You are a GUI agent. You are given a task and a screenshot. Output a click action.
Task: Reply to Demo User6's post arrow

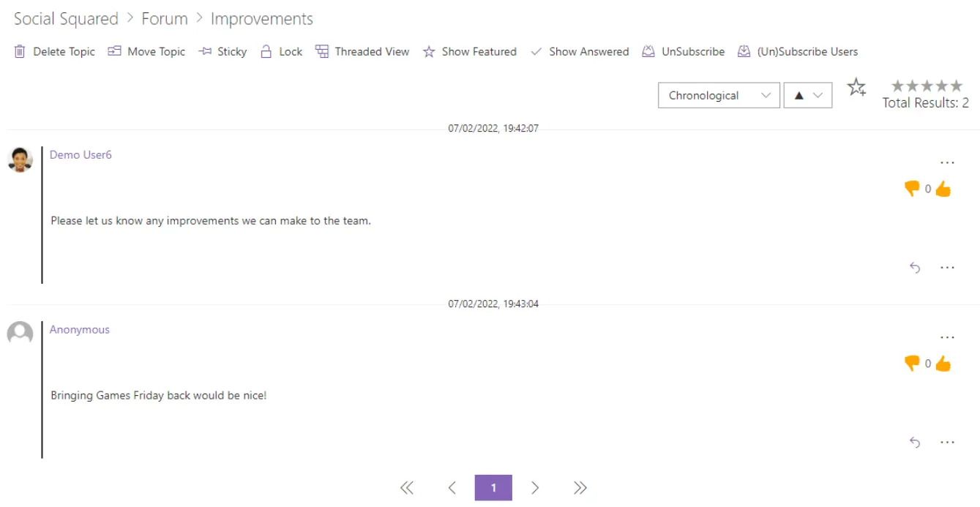pyautogui.click(x=915, y=268)
